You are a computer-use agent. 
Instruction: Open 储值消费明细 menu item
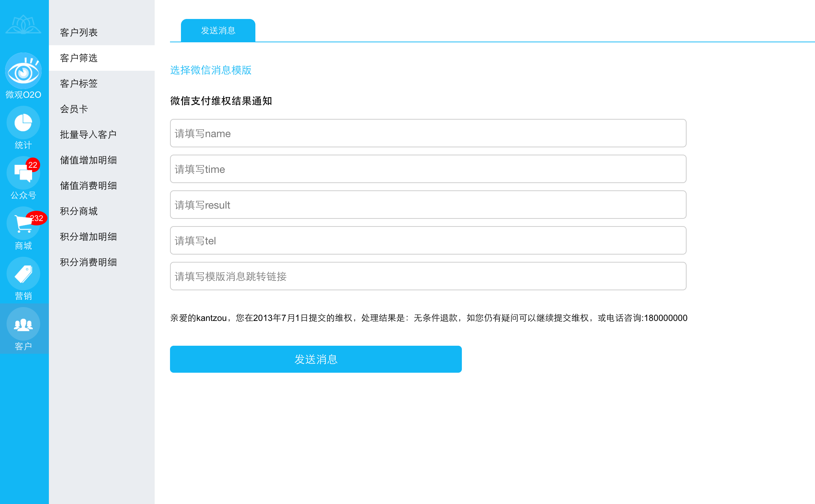(x=102, y=186)
